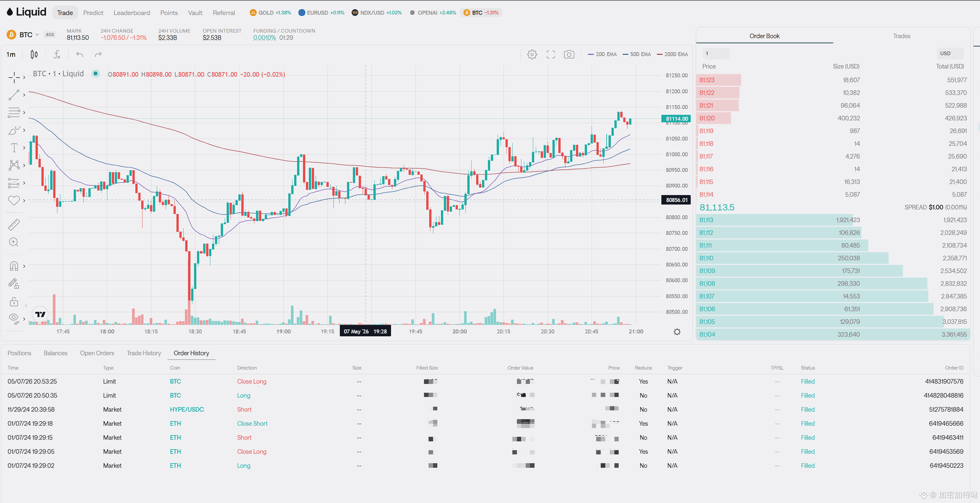Click the heart favorites icon
980x503 pixels.
tap(14, 201)
